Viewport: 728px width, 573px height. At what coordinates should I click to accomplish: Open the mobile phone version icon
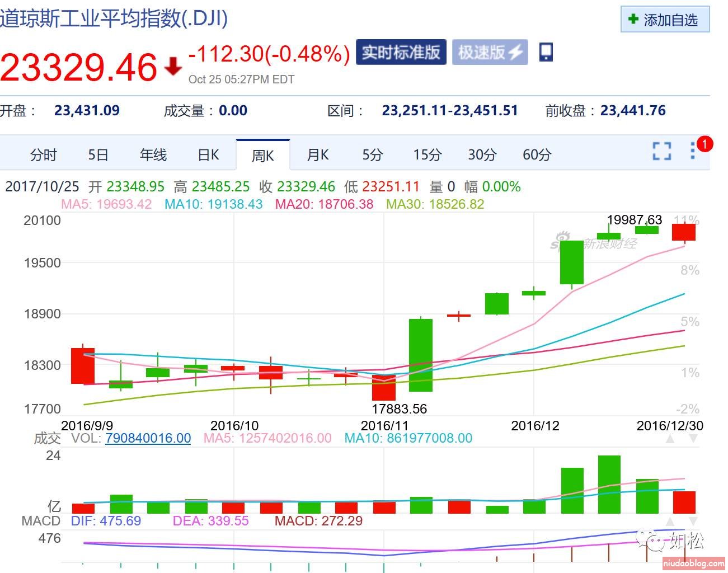(546, 52)
